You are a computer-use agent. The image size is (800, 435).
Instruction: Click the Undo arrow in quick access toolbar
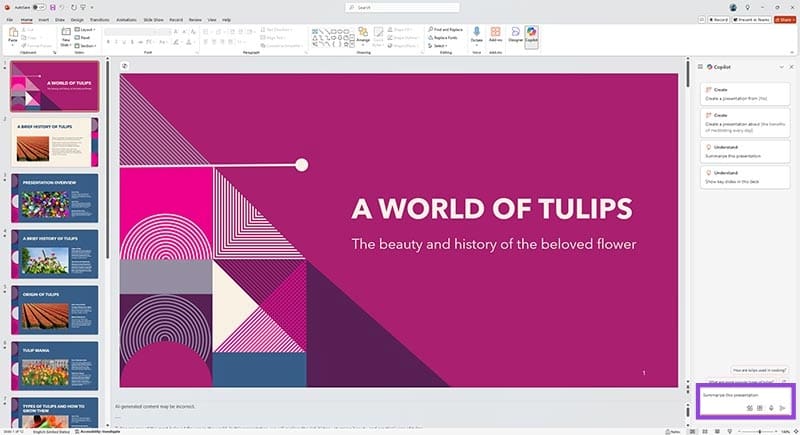point(62,8)
